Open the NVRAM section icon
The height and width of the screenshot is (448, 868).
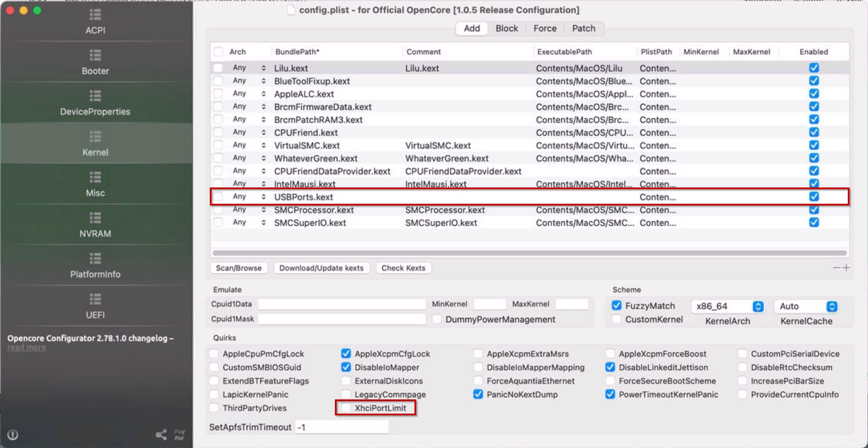[95, 218]
